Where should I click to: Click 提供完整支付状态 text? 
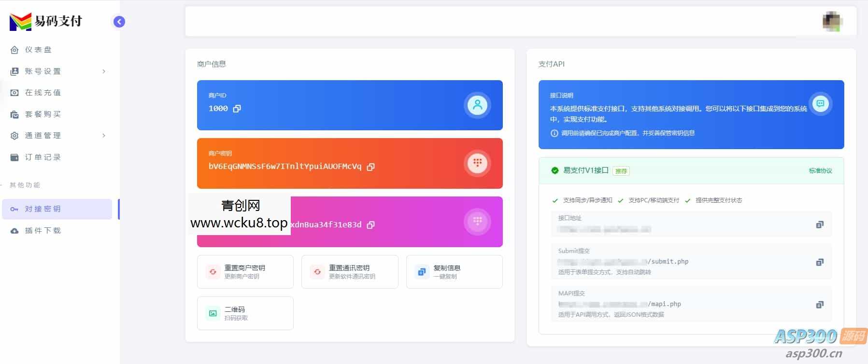(x=719, y=200)
